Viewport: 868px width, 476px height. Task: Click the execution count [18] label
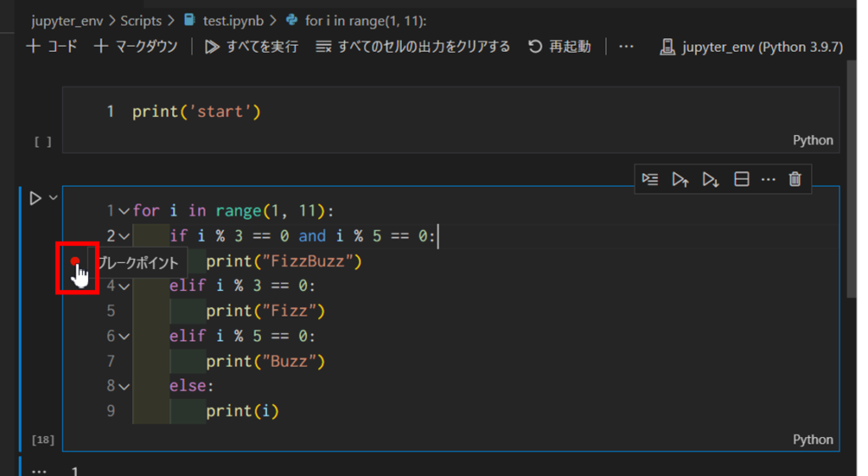click(x=42, y=440)
